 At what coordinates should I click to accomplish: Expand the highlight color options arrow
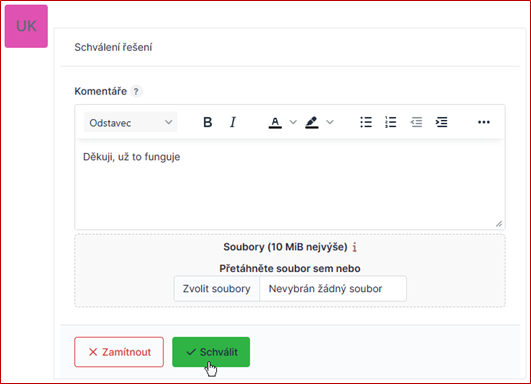pos(330,122)
